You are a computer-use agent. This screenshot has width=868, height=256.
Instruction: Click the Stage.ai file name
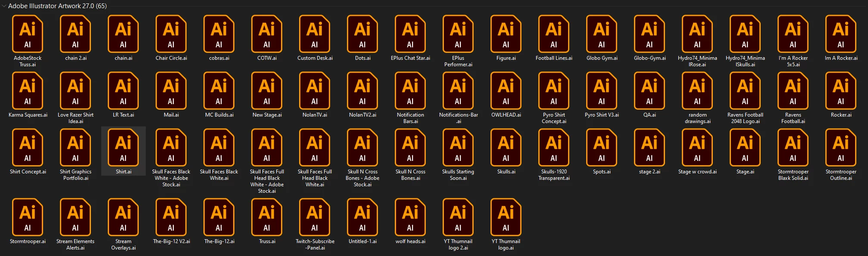point(745,172)
